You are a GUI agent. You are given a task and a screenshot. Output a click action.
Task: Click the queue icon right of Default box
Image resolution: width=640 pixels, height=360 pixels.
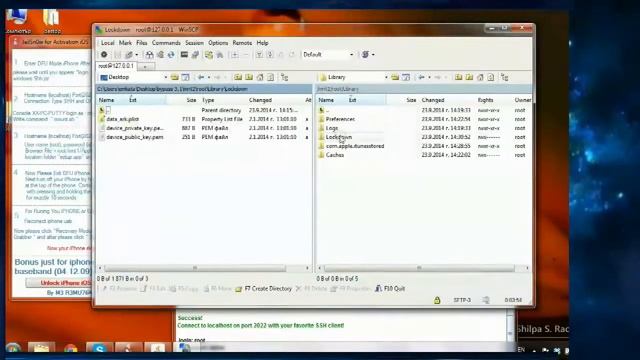(365, 54)
